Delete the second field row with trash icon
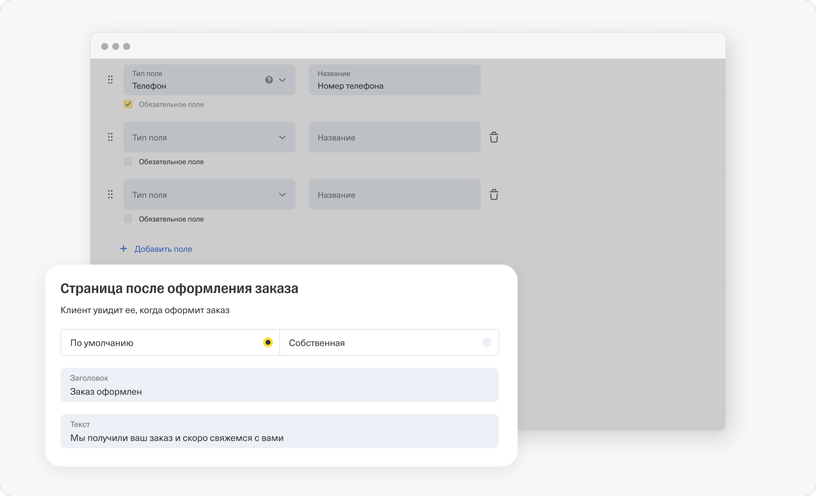This screenshot has width=816, height=496. [x=494, y=137]
